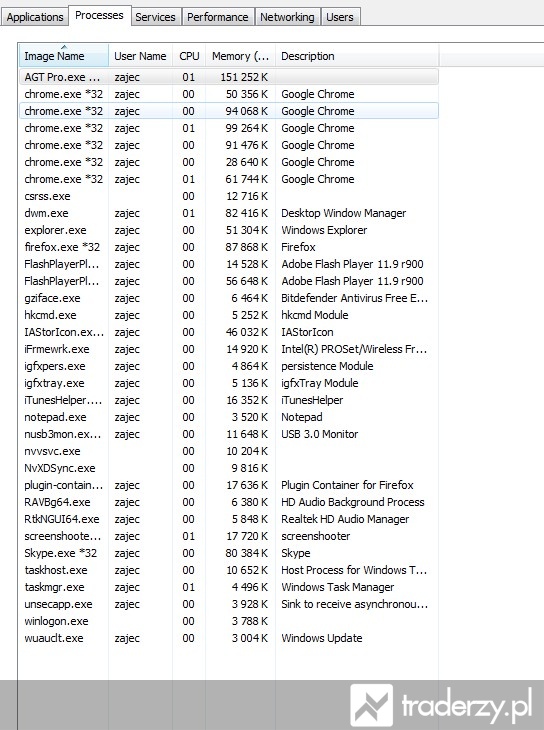Select the igfxtray.exe process
The height and width of the screenshot is (730, 544).
click(229, 383)
